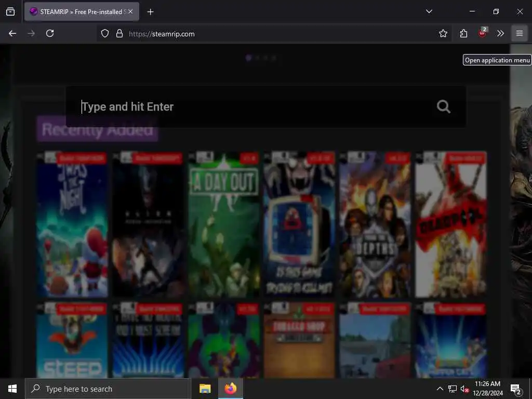Viewport: 532px width, 399px height.
Task: Expand more tools overflow chevron
Action: (x=500, y=33)
